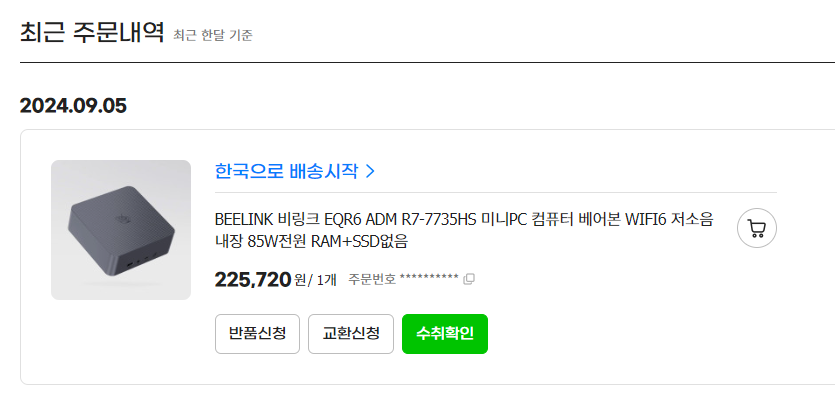Add the BEELINK mini PC to cart

(757, 228)
